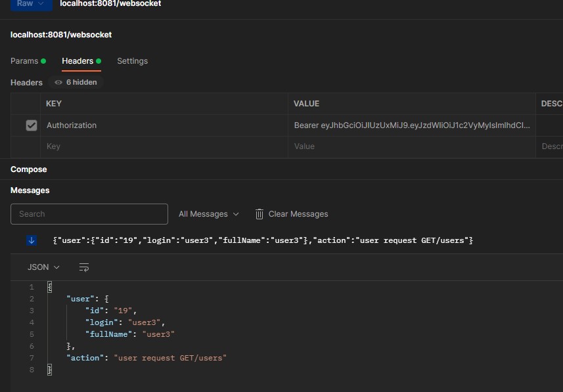Click the Bearer token value cell

point(412,125)
